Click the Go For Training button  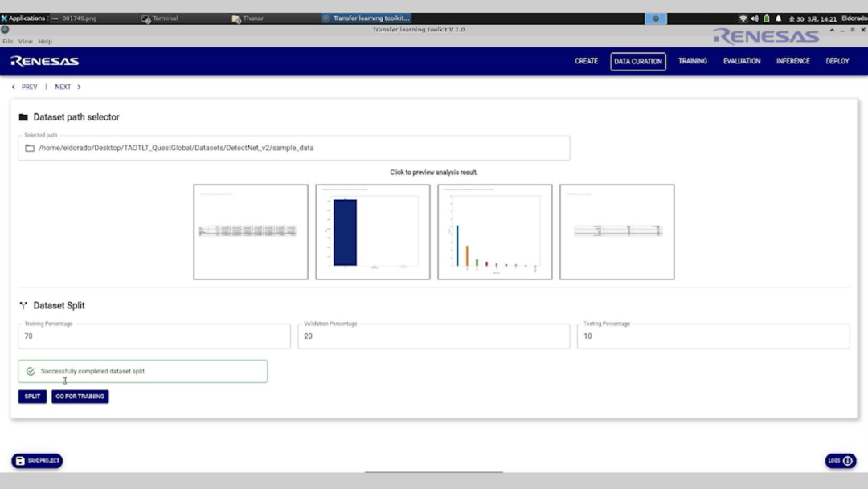pyautogui.click(x=80, y=397)
